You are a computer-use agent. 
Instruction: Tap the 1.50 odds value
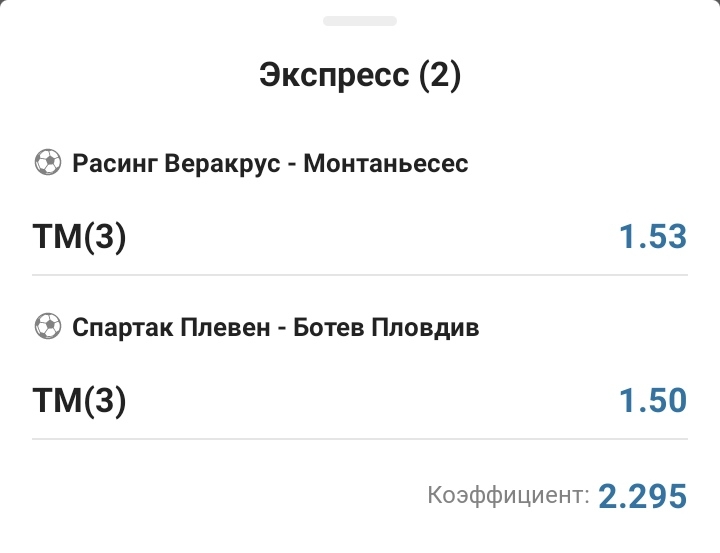653,401
